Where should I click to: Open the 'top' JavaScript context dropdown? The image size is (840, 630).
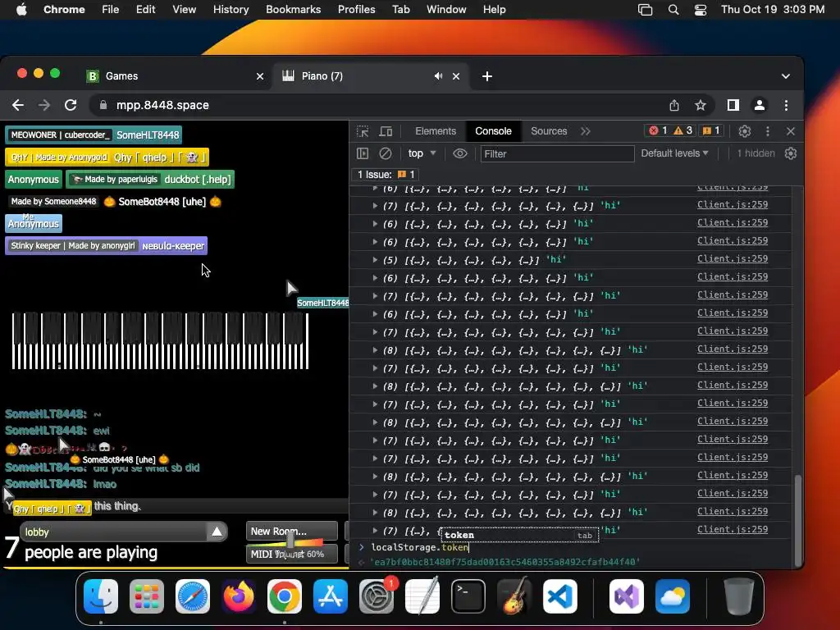[422, 153]
